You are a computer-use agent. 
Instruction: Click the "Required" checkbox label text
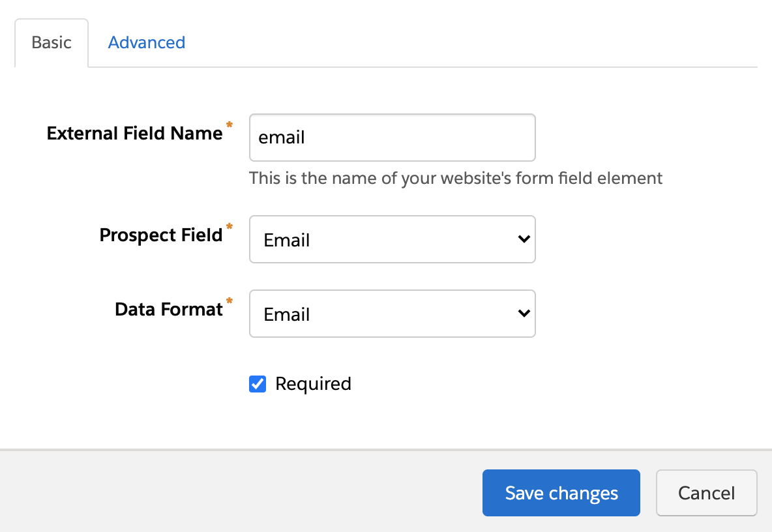click(x=313, y=383)
